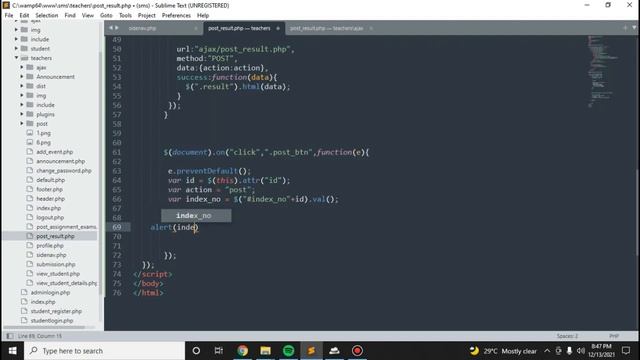The width and height of the screenshot is (640, 360).
Task: Open sidenav.php in sidebar
Action: (x=51, y=255)
